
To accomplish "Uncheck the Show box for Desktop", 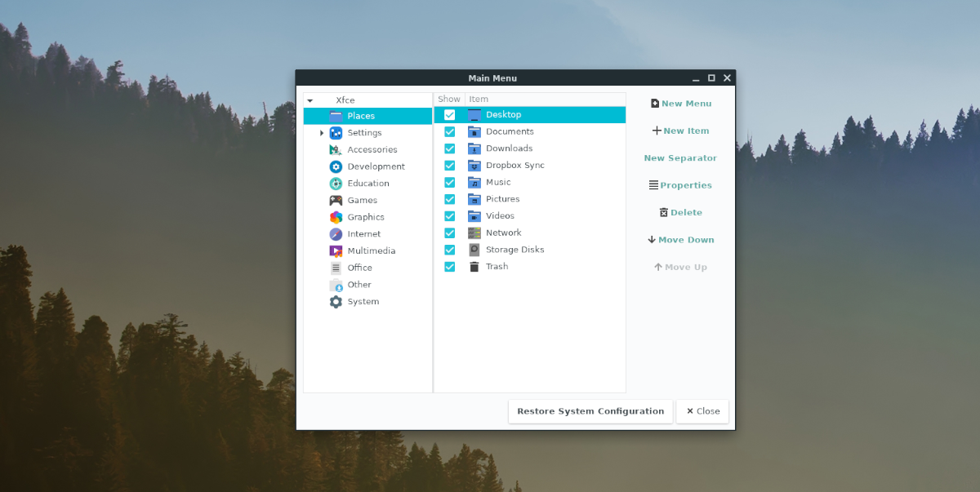I will [449, 114].
